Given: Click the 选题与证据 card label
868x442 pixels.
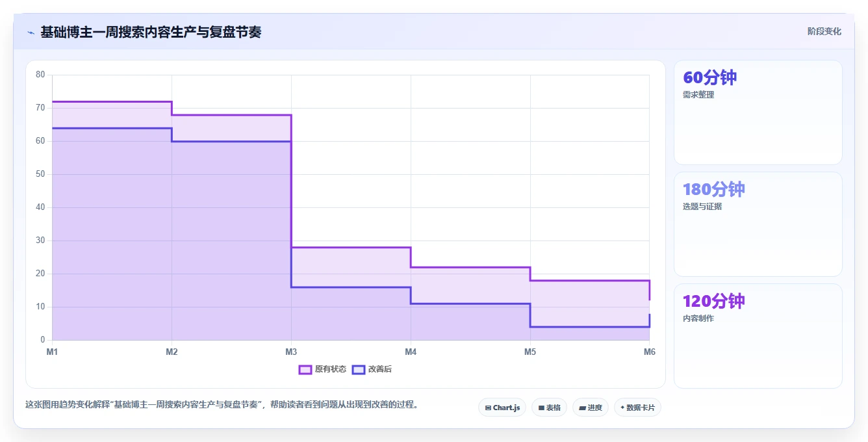Looking at the screenshot, I should click(x=702, y=207).
